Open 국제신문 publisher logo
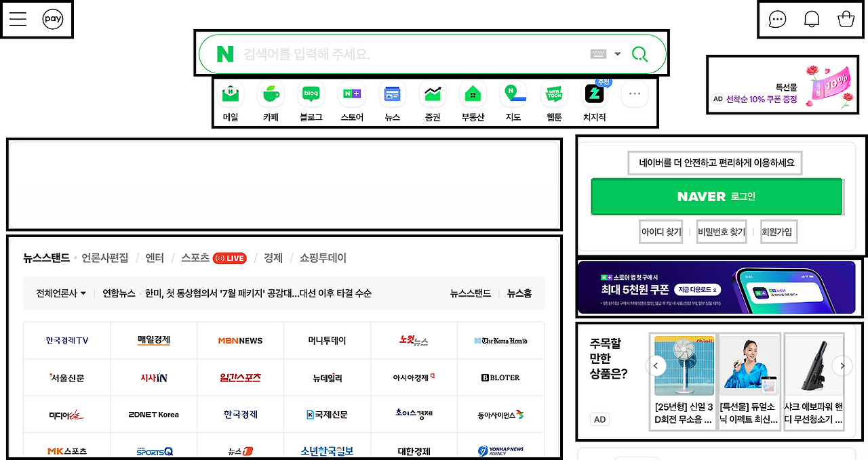This screenshot has width=868, height=460. pyautogui.click(x=328, y=414)
